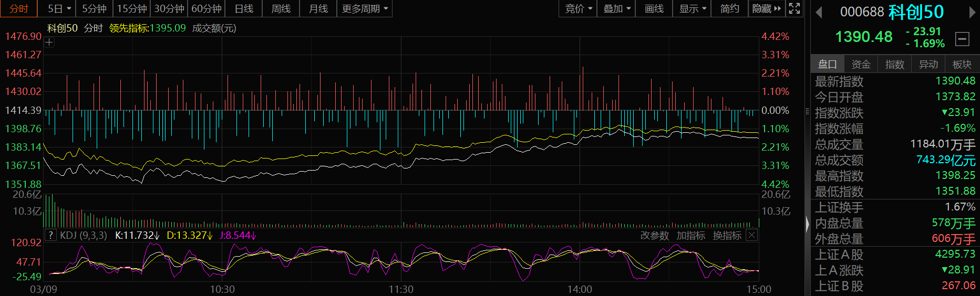Close the KDJ indicator panel
980x296 pixels.
click(x=752, y=235)
